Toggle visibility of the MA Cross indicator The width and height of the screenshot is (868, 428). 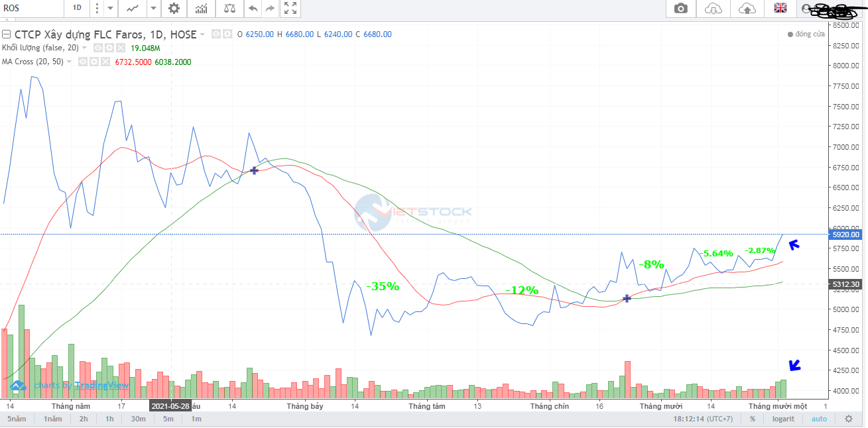tap(84, 62)
